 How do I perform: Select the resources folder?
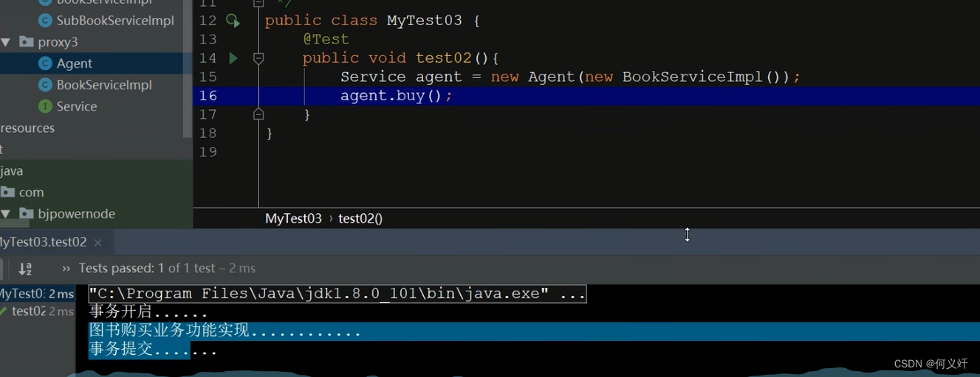pos(27,128)
